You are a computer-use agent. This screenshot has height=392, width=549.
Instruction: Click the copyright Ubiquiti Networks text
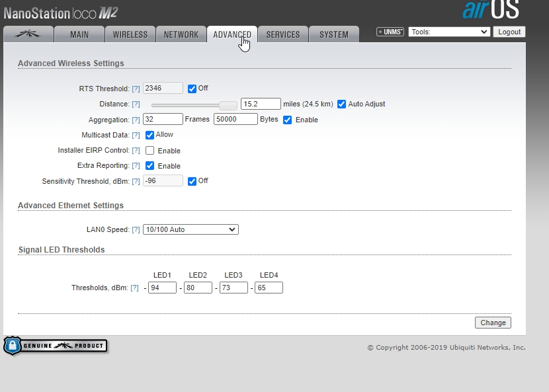[446, 348]
